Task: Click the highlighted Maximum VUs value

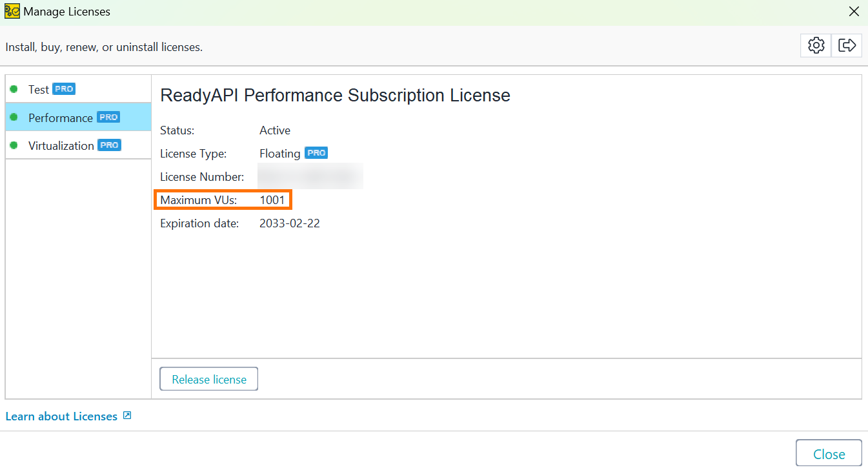Action: (272, 200)
